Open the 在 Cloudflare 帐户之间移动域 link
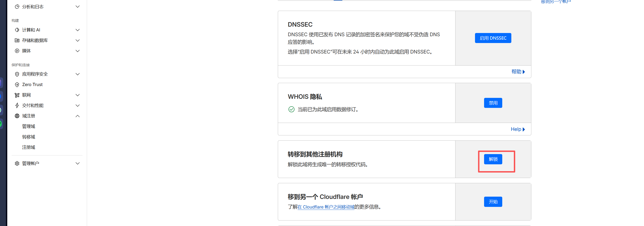The height and width of the screenshot is (226, 644). 326,207
